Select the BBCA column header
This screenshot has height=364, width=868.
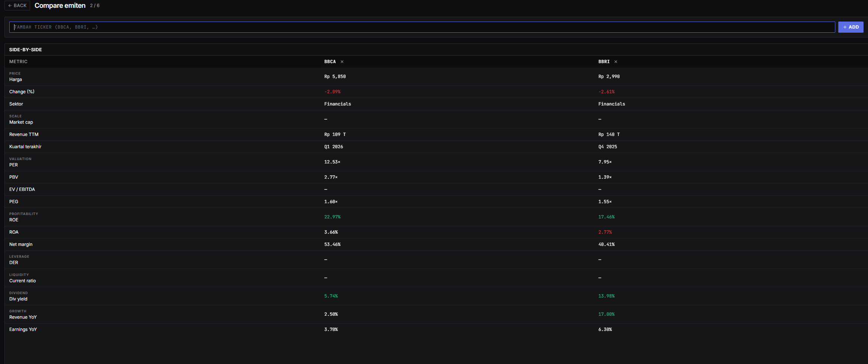click(x=330, y=62)
